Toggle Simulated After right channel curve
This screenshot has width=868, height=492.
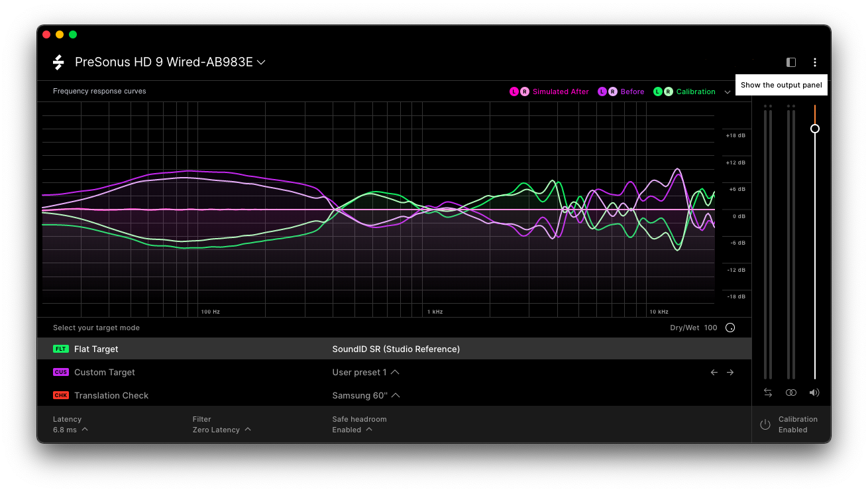point(525,92)
